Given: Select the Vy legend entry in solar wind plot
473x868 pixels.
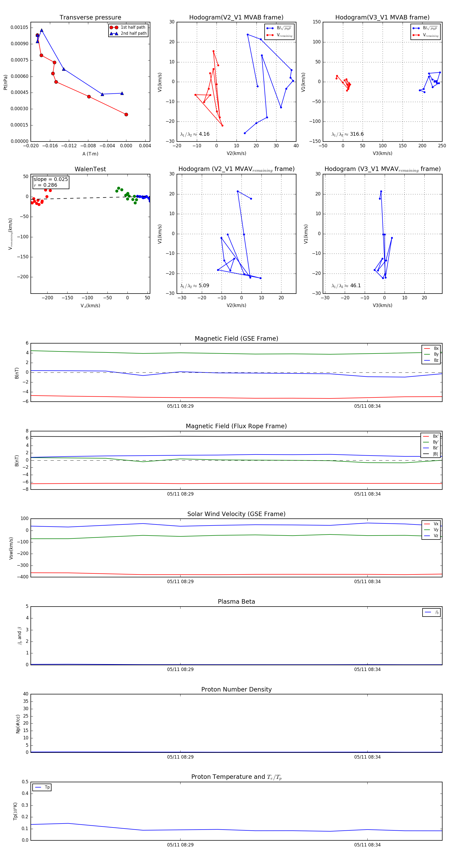Looking at the screenshot, I should (x=431, y=530).
